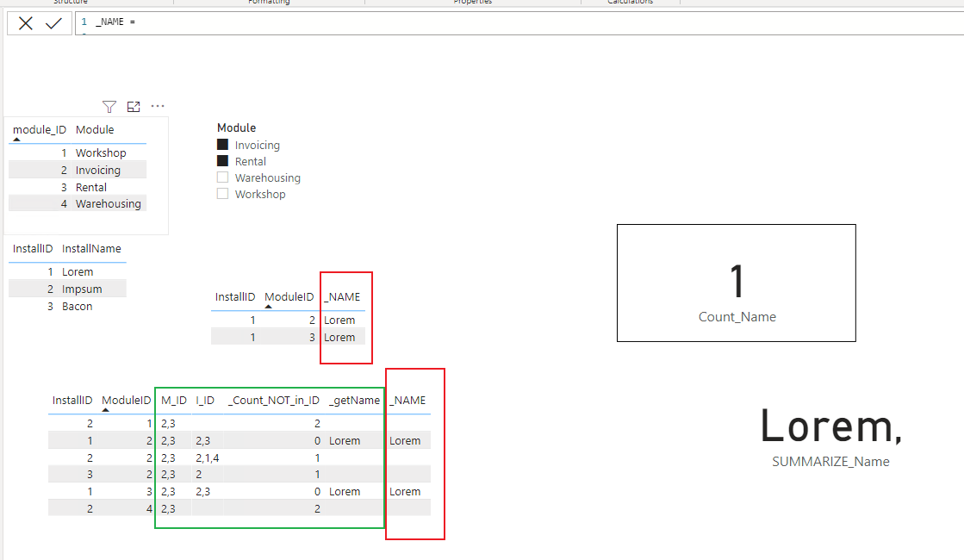This screenshot has width=964, height=560.
Task: Cancel the formula edit with X icon
Action: pyautogui.click(x=25, y=23)
